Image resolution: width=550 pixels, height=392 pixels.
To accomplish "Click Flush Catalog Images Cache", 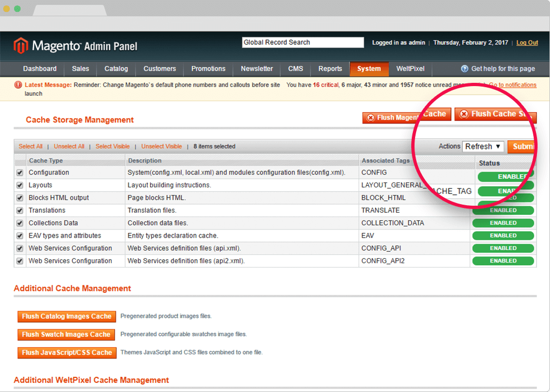I will coord(67,316).
